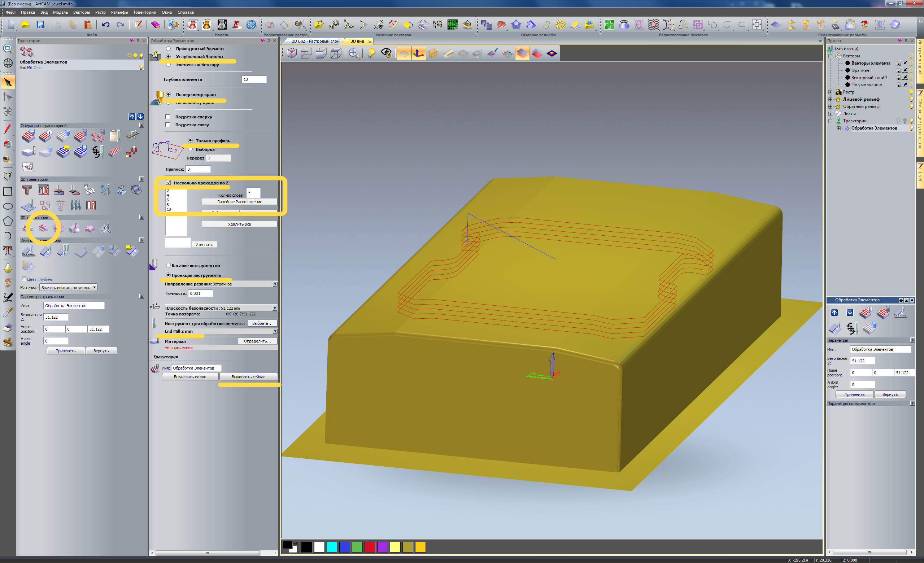Toggle the light bulb icon in the 3D view toolbar
Viewport: 924px width, 563px height.
[371, 53]
